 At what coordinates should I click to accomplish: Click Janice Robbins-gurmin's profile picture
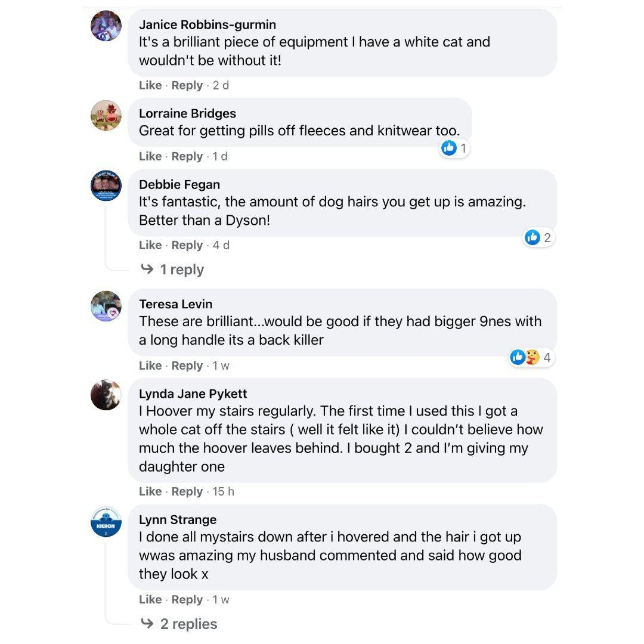(106, 26)
